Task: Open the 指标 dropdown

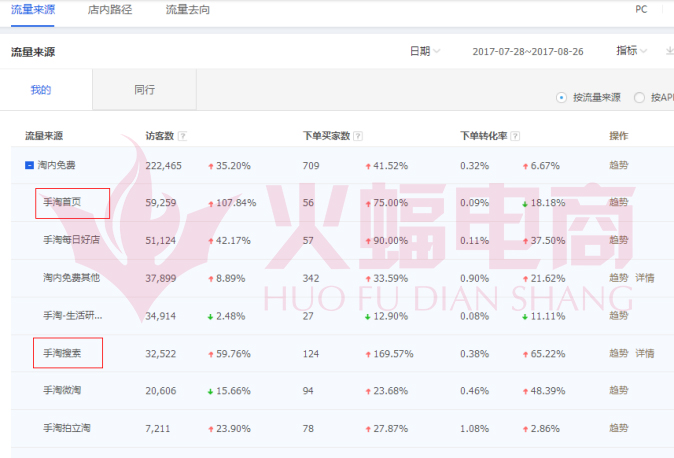Action: coord(631,51)
